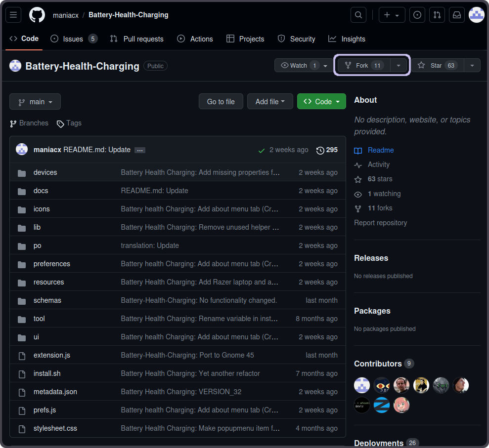Open the extension.js file

coord(52,355)
